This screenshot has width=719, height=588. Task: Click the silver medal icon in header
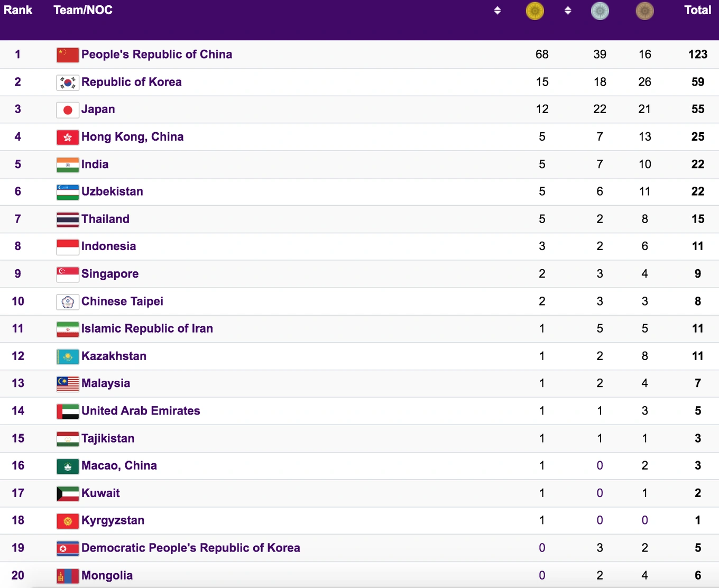click(x=600, y=11)
